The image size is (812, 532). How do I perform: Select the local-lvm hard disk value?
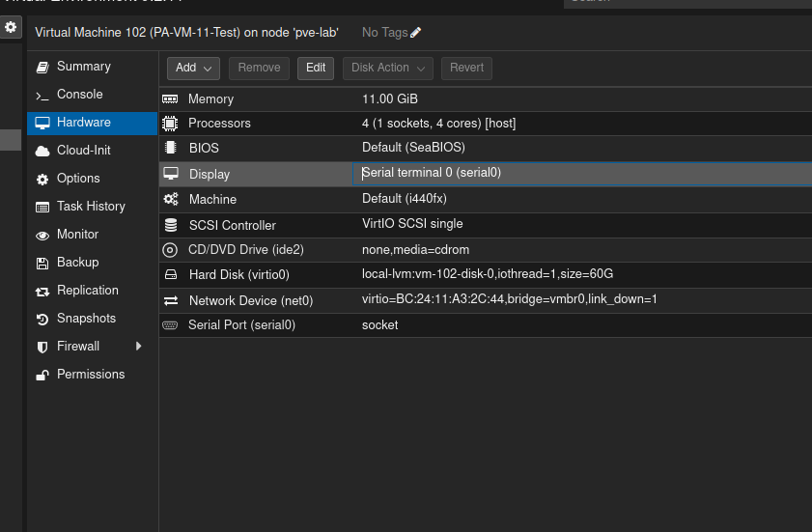[x=488, y=274]
